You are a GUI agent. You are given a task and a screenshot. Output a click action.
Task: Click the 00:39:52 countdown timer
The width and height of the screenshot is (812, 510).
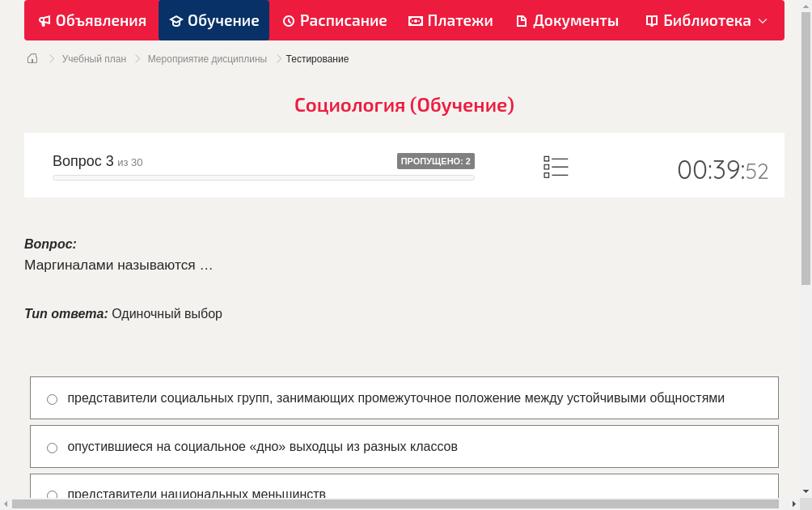coord(722,169)
